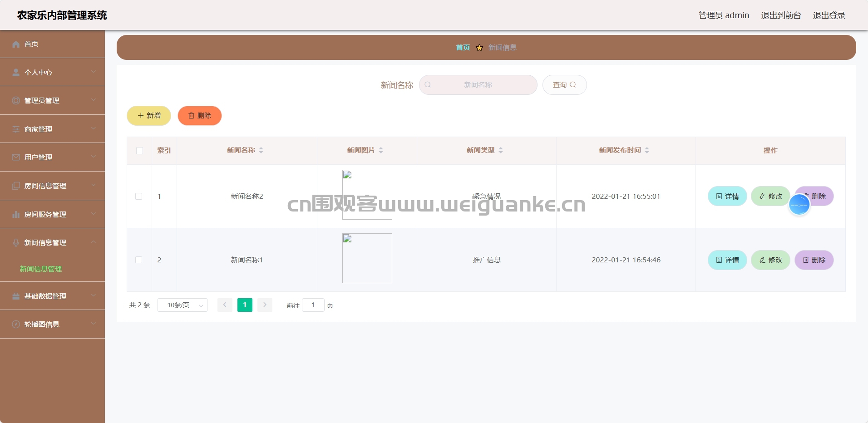The height and width of the screenshot is (423, 868).
Task: Click the home icon beside 首页 in sidebar
Action: coord(16,44)
